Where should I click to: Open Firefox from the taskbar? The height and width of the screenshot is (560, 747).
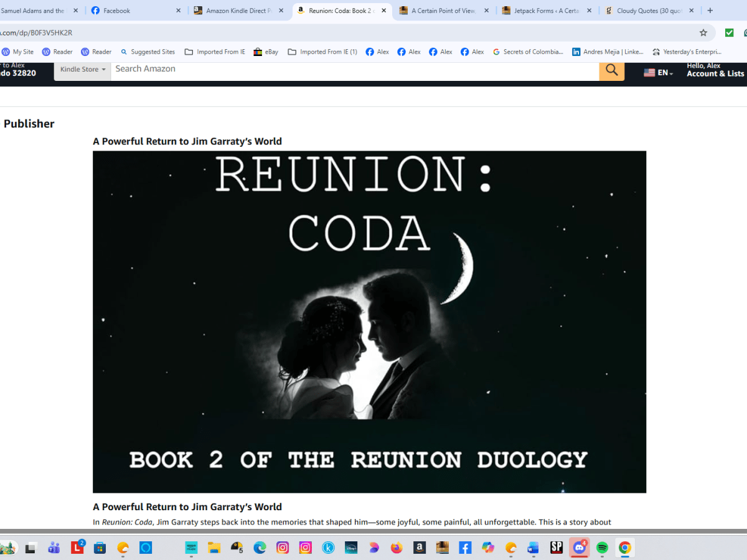click(x=397, y=548)
